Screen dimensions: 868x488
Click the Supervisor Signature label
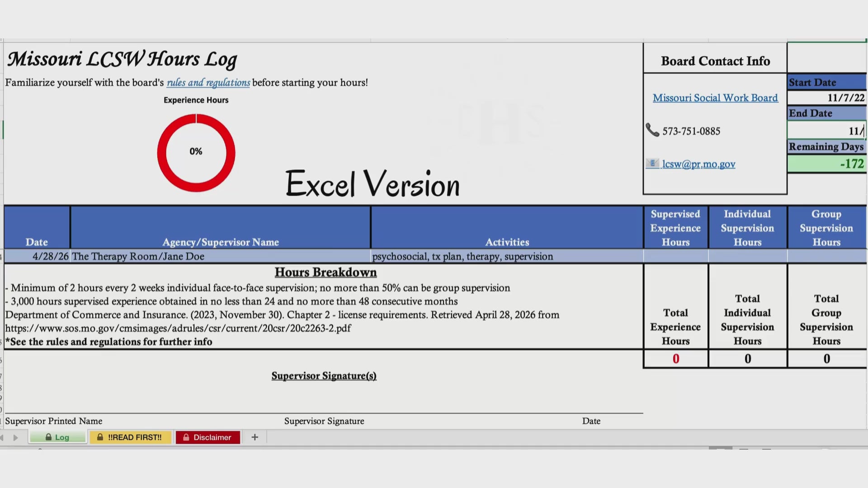(x=324, y=421)
